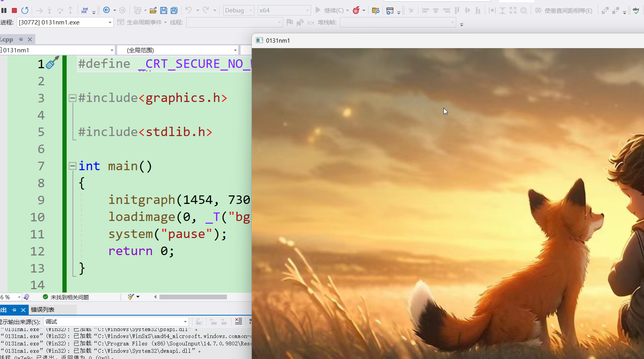Click the Navigate Backward icon
This screenshot has width=644, height=359.
pos(106,10)
